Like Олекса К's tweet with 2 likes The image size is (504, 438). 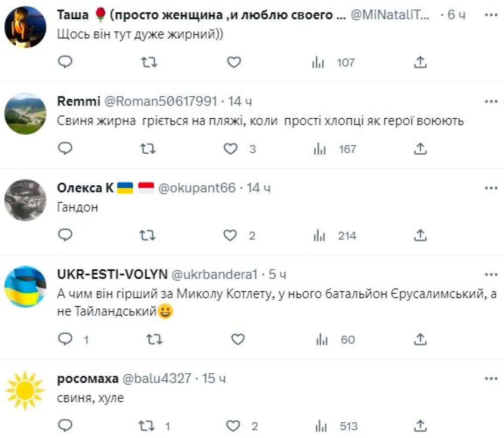pos(230,235)
